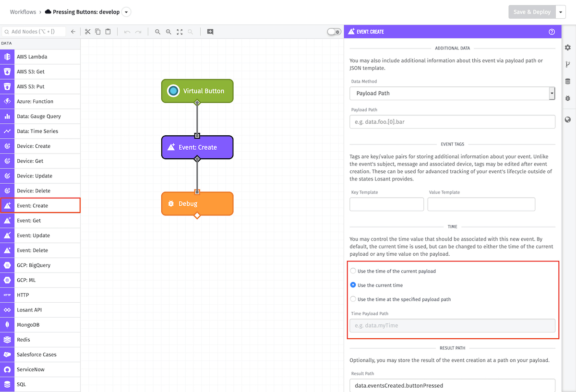Go to Workflows breadcrumb link
Viewport: 576px width, 392px height.
pyautogui.click(x=23, y=12)
